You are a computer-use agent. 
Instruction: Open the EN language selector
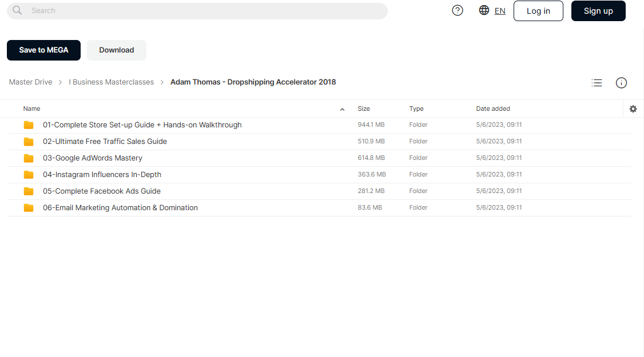click(x=500, y=11)
